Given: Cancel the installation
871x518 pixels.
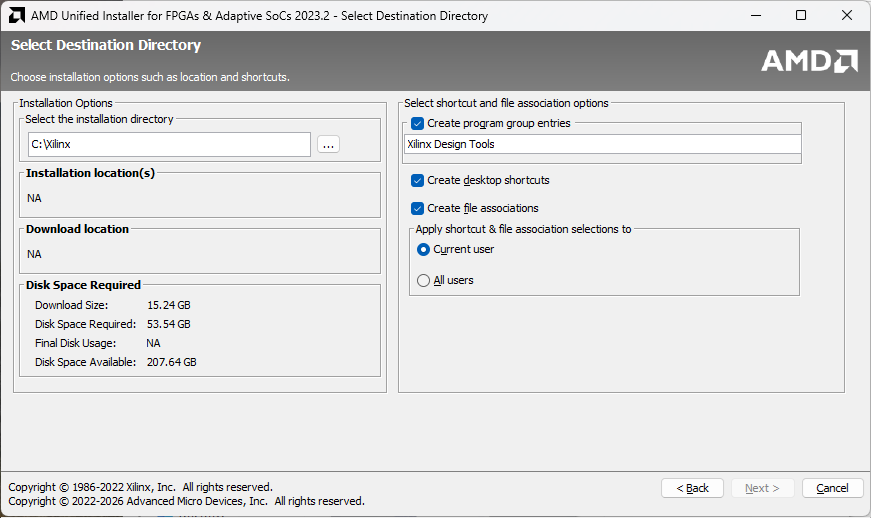Looking at the screenshot, I should pos(832,488).
